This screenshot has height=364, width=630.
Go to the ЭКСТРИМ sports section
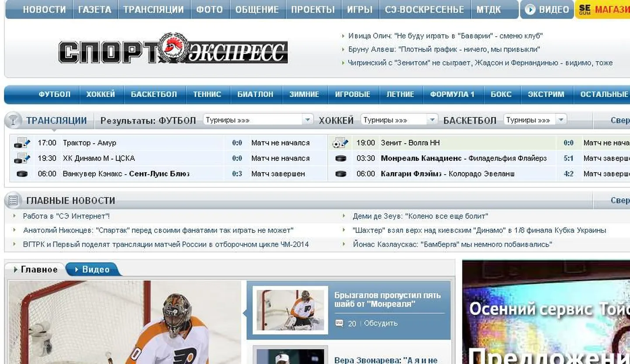[546, 94]
